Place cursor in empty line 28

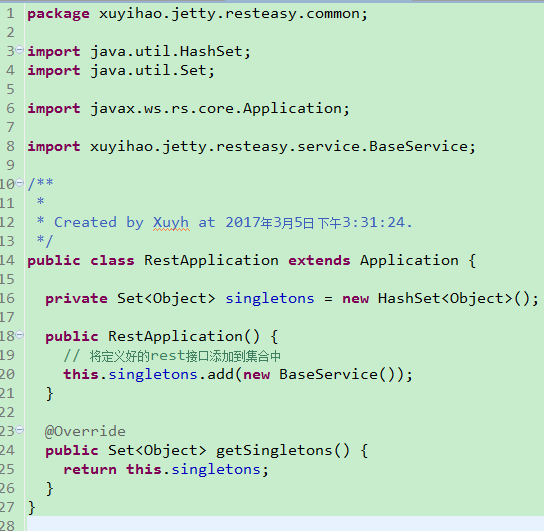point(284,524)
